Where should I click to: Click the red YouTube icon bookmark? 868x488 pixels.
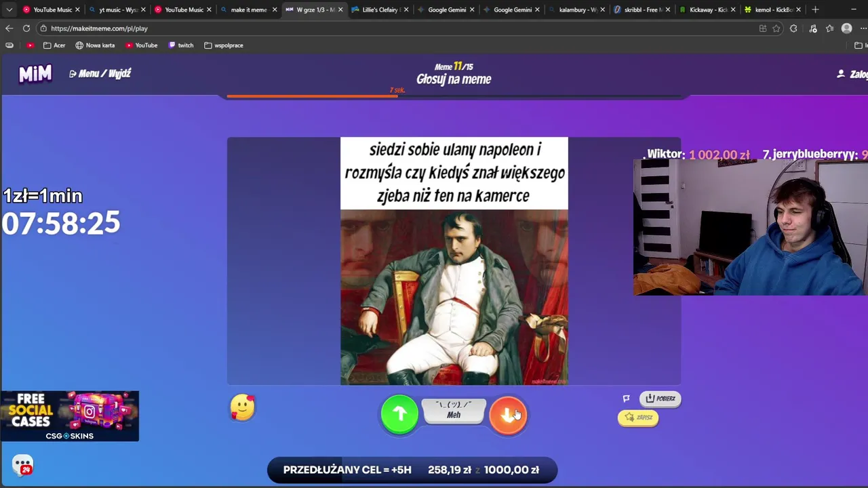click(30, 45)
